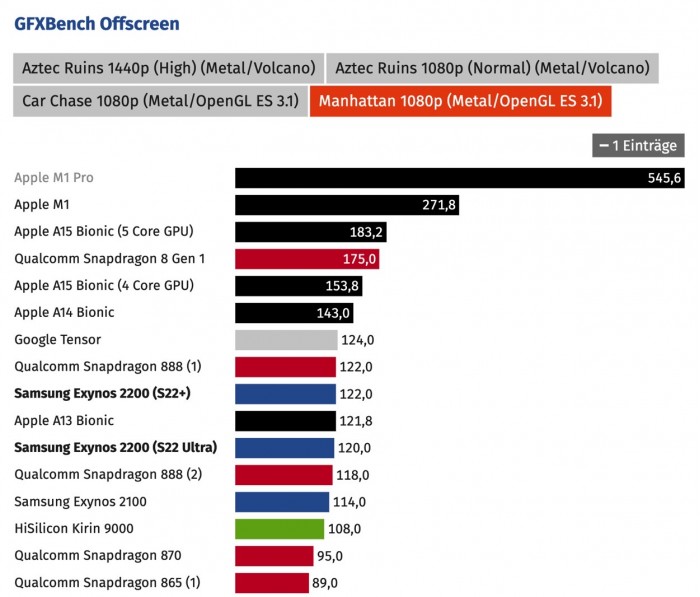Image resolution: width=700 pixels, height=597 pixels.
Task: Click HiSilicon Kirin 9000 label
Action: [74, 528]
